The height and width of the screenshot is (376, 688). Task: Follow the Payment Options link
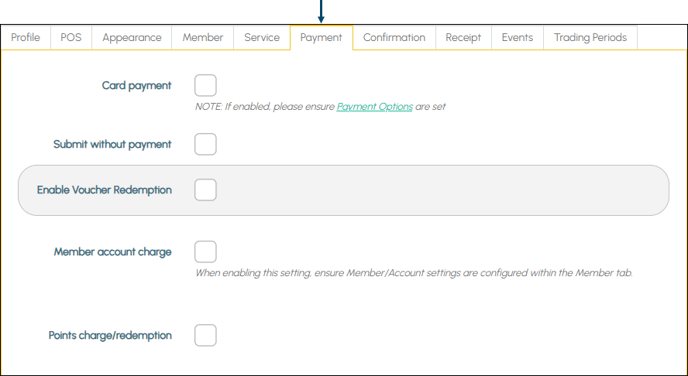pos(375,107)
